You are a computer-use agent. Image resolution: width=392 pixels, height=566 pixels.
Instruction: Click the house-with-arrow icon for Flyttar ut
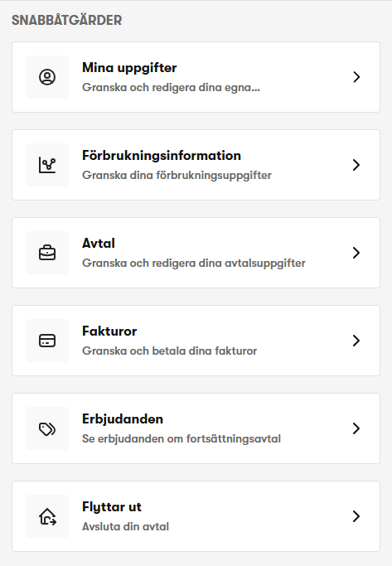click(x=47, y=516)
